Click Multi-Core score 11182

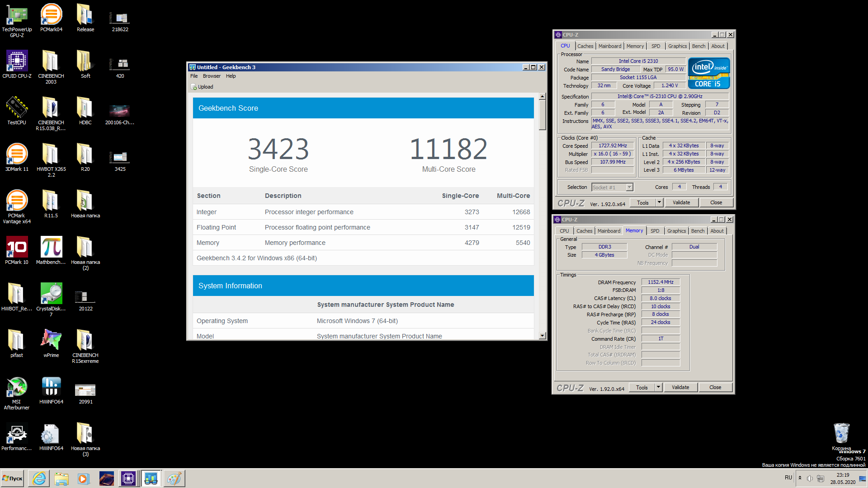point(448,149)
